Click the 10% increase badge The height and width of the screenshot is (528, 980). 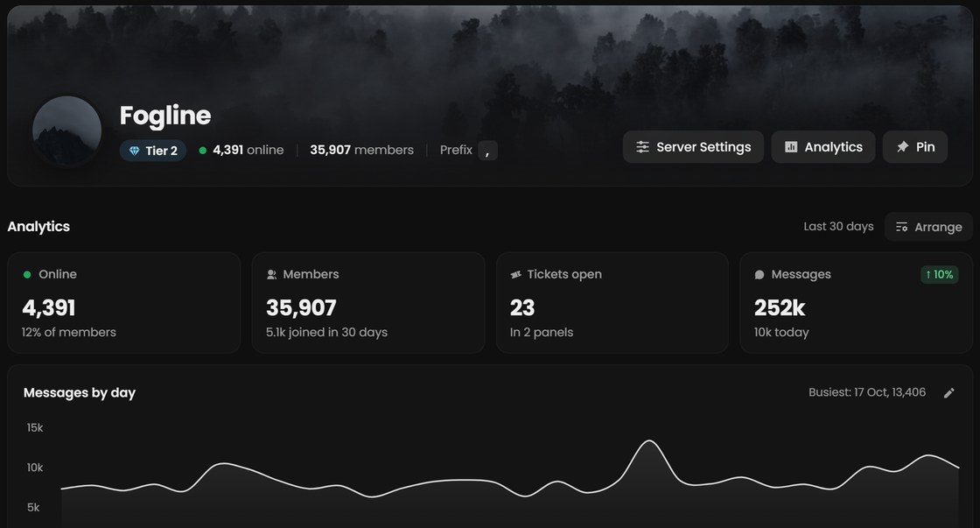(940, 275)
